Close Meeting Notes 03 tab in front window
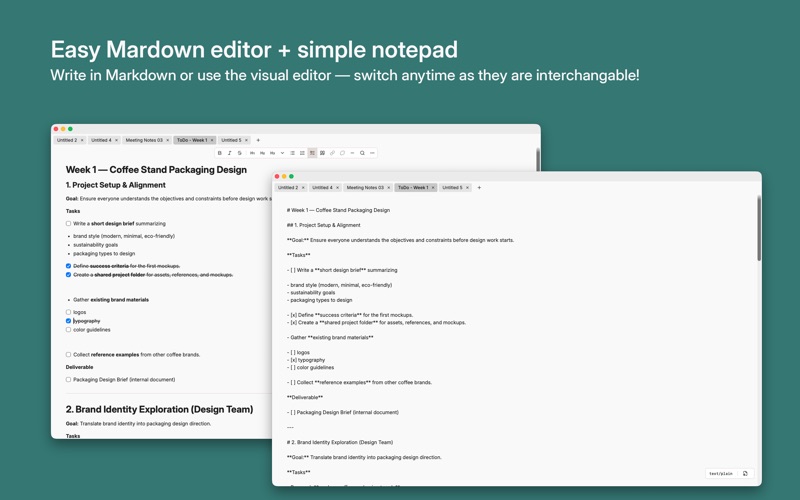This screenshot has height=500, width=800. (x=389, y=188)
